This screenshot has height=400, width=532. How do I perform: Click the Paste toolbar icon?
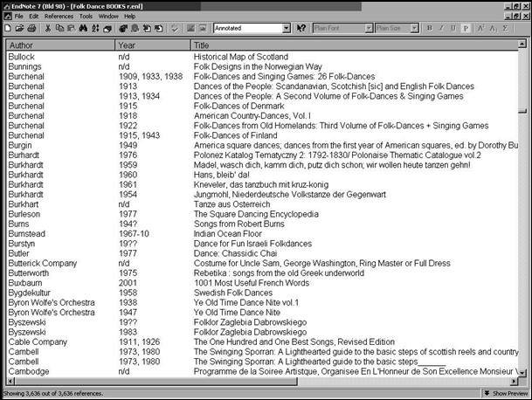click(71, 28)
